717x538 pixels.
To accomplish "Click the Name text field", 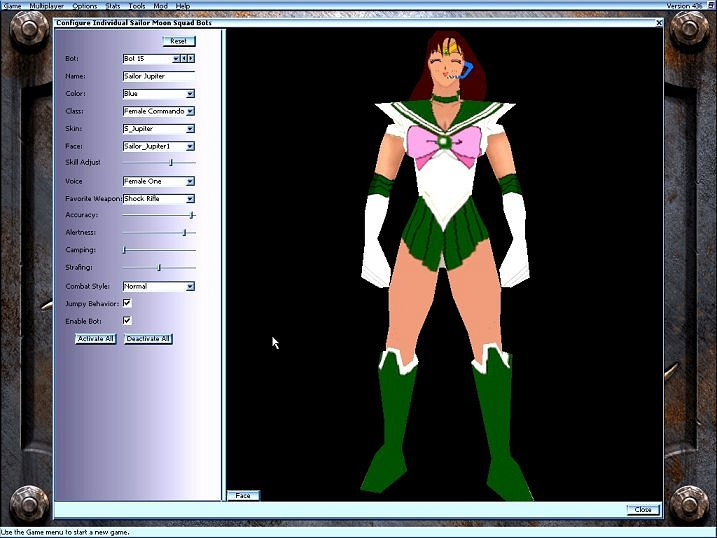I will (158, 76).
